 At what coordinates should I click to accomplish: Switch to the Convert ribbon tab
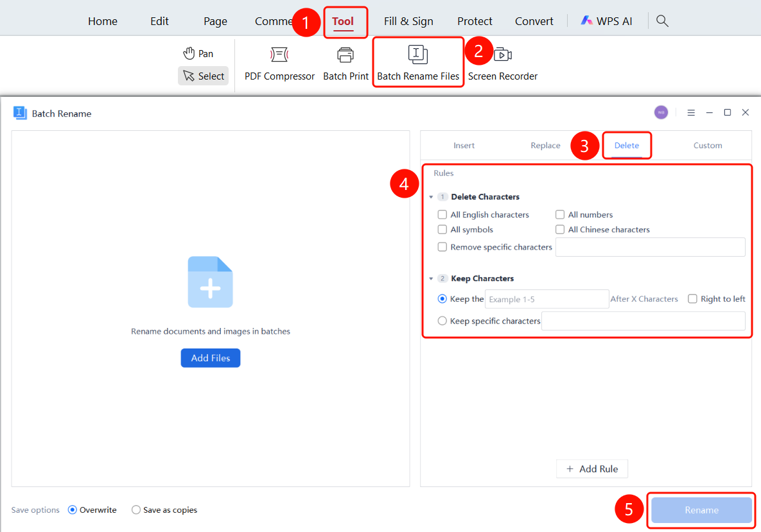[534, 21]
